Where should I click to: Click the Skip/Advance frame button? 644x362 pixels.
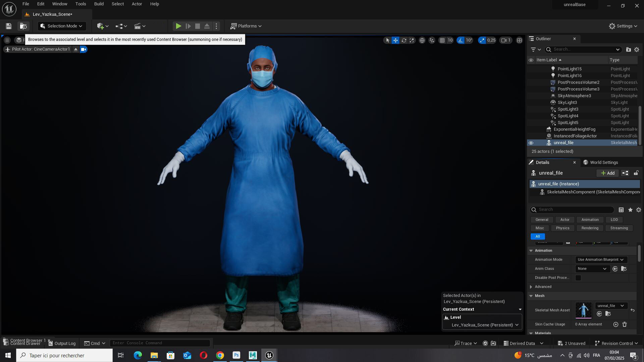(188, 26)
